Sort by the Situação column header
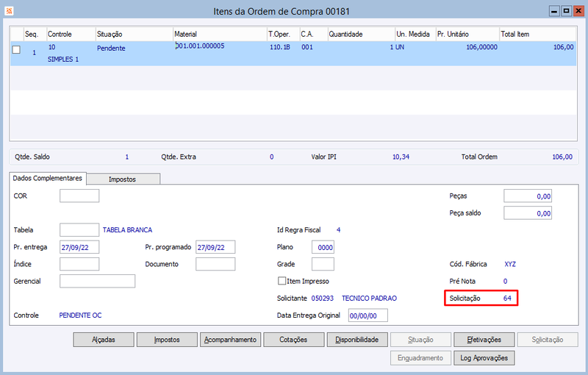 coord(134,34)
